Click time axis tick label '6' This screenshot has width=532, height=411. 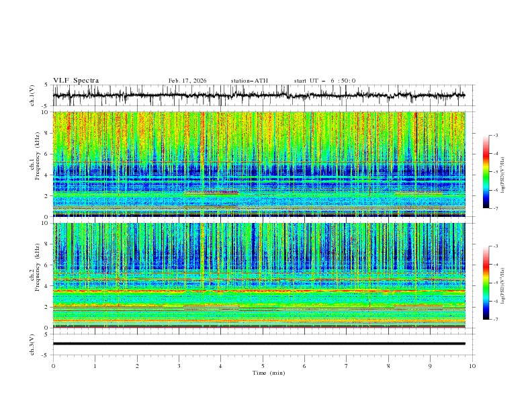click(304, 366)
